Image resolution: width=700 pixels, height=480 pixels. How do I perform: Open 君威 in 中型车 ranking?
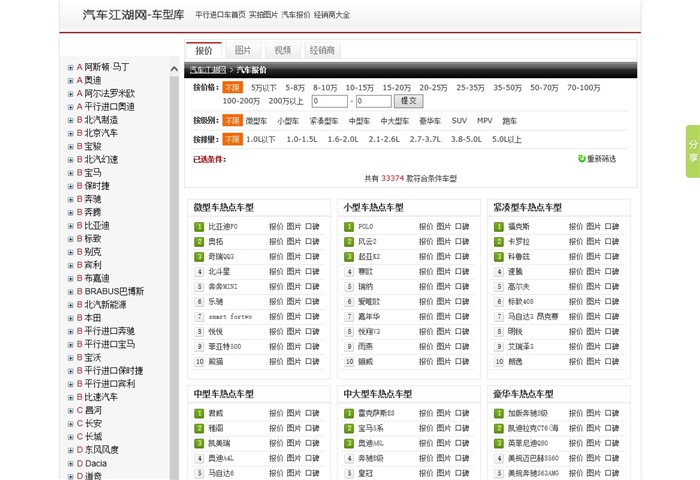(x=216, y=413)
